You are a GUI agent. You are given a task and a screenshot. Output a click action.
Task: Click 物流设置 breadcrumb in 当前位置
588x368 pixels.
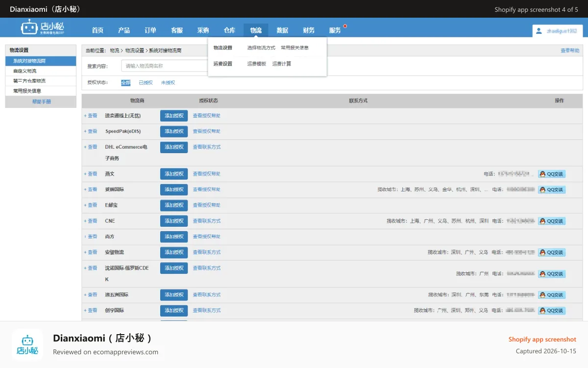point(135,51)
